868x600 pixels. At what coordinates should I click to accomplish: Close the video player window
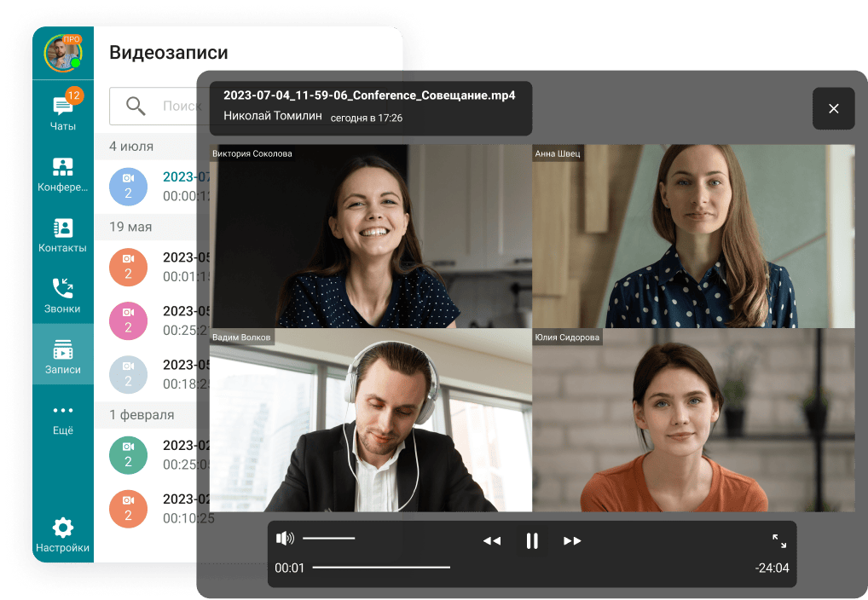pyautogui.click(x=834, y=108)
